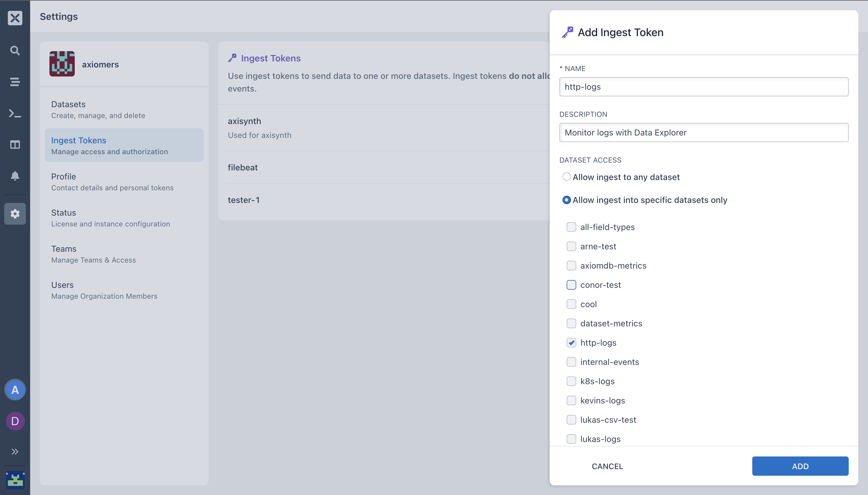Select Allow ingest to any dataset

pos(567,177)
